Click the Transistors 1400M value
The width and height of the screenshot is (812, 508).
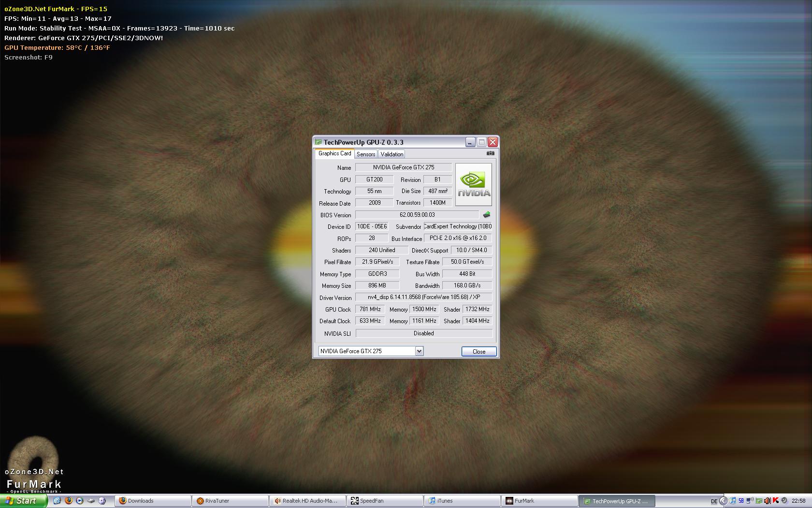click(437, 203)
